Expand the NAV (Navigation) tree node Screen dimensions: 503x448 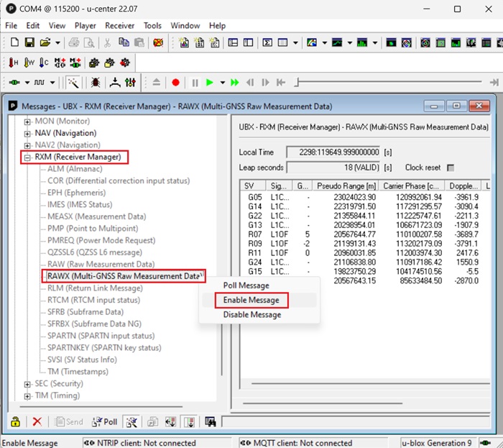tap(28, 133)
